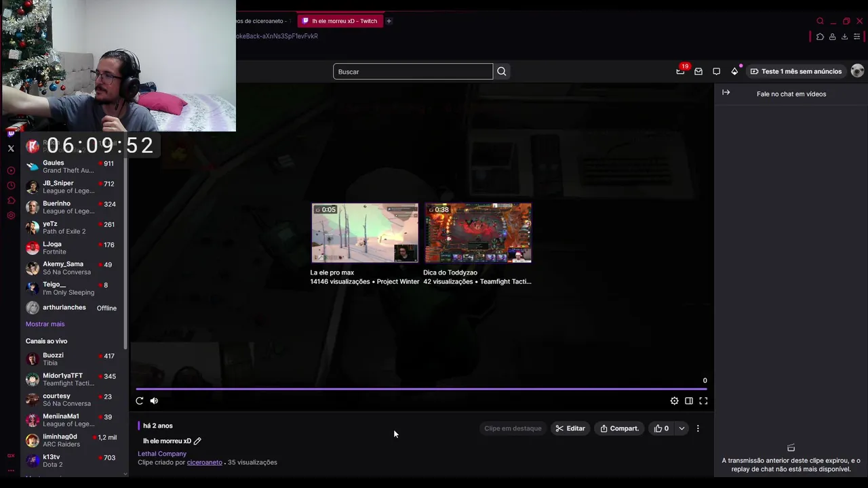Open the browser downloads icon
Screen dimensions: 868x488
pos(844,37)
